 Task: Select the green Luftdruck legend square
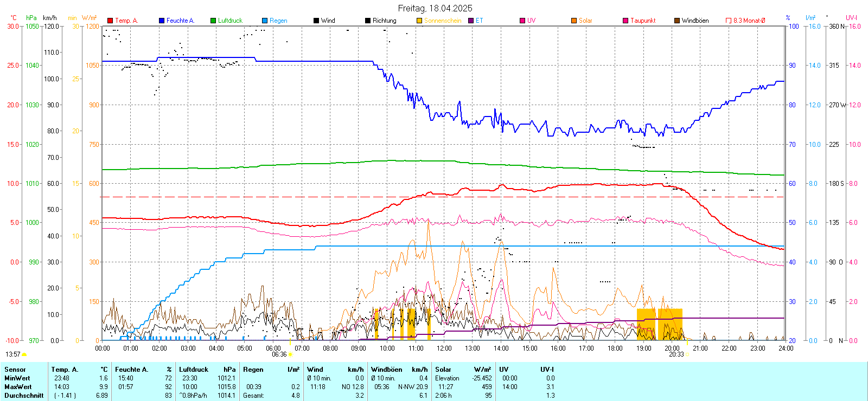[213, 21]
